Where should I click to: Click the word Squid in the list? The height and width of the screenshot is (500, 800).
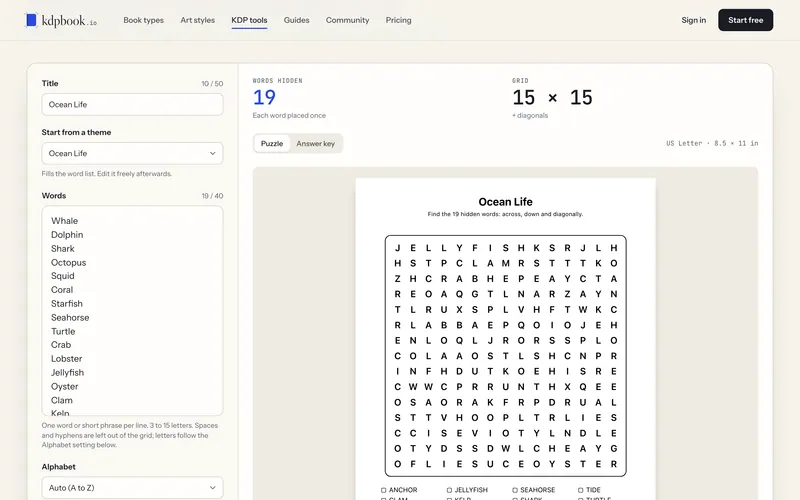[x=63, y=276]
